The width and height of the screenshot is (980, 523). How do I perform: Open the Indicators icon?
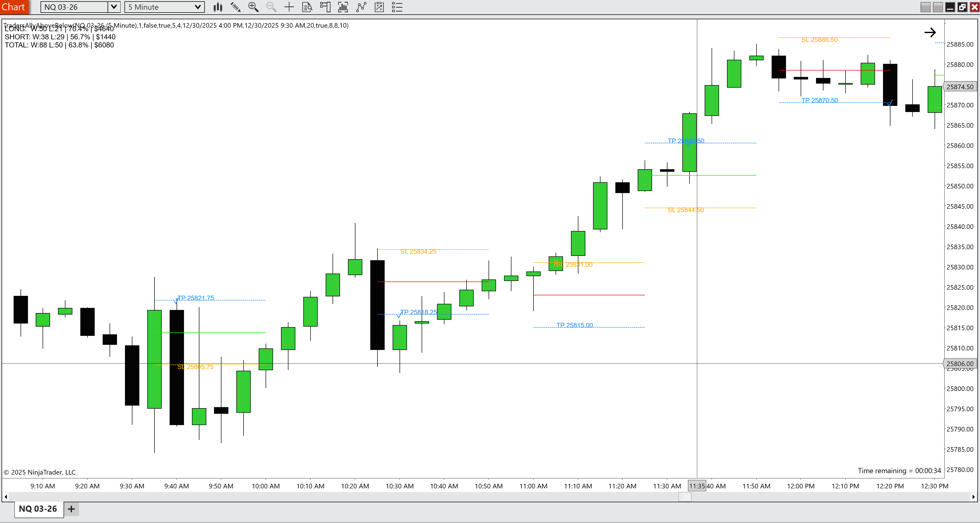361,7
